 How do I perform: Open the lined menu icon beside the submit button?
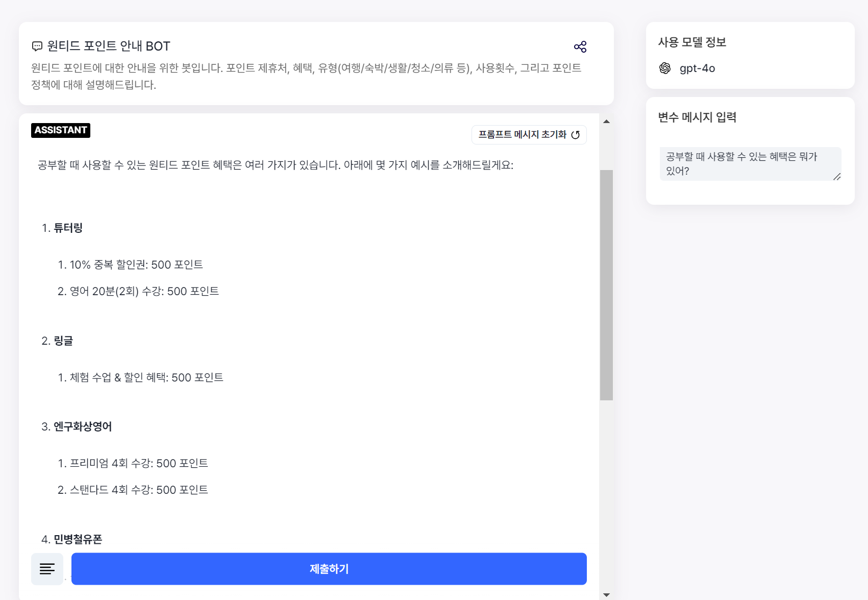[x=47, y=569]
